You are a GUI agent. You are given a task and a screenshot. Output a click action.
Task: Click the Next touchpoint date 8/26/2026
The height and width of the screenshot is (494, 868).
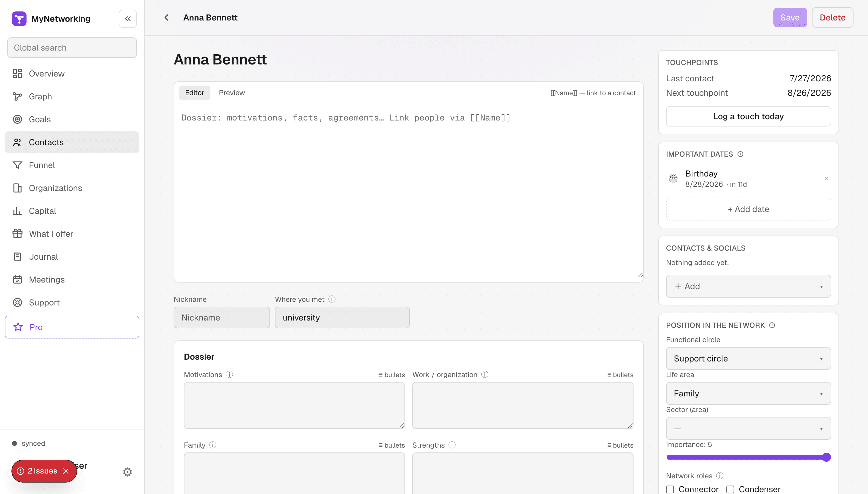pos(809,93)
